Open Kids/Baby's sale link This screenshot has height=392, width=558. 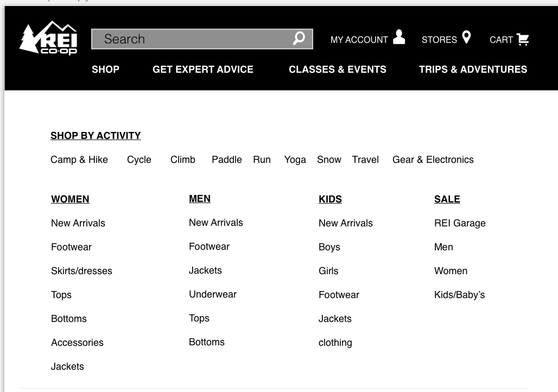click(459, 295)
